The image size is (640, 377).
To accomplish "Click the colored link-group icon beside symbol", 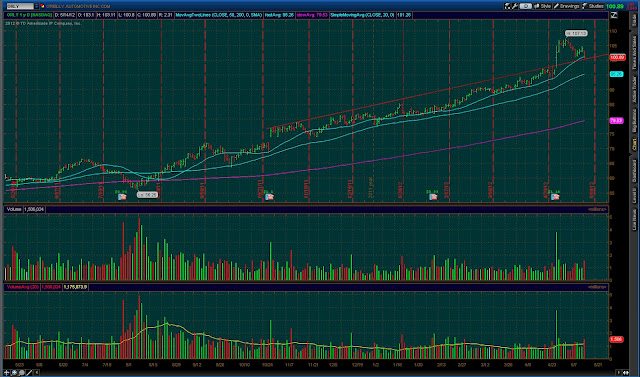I will coord(42,6).
